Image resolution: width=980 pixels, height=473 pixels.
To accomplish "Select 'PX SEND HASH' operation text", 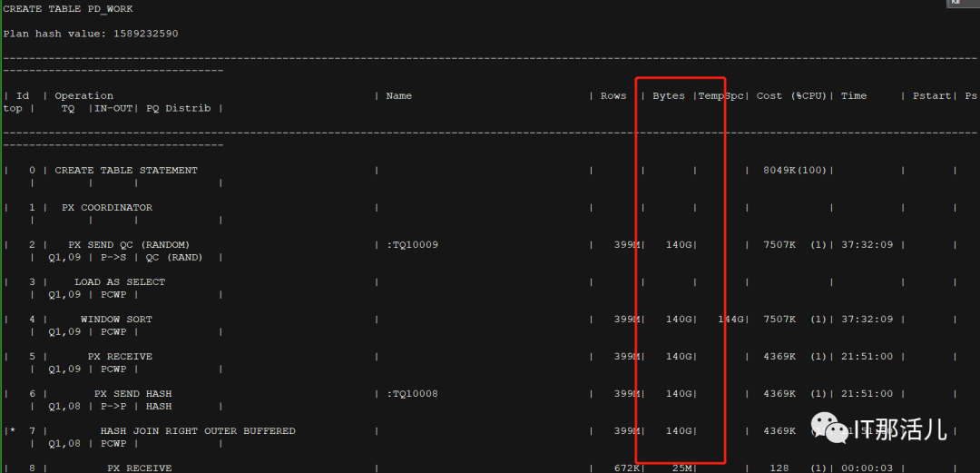I will (132, 393).
